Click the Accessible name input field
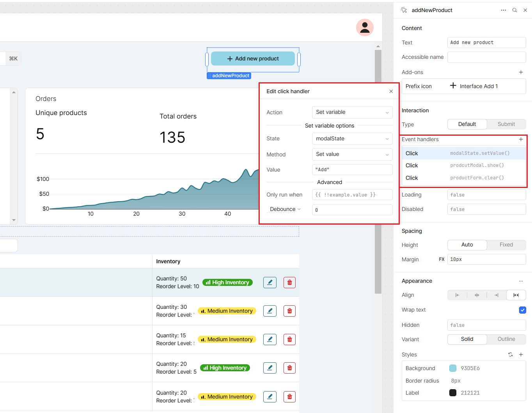This screenshot has height=413, width=532. [x=486, y=57]
